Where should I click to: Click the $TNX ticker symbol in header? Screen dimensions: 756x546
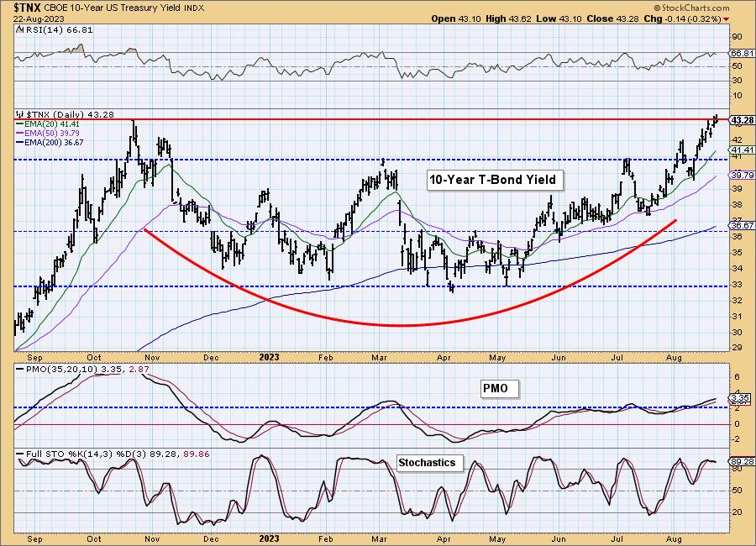tap(27, 8)
